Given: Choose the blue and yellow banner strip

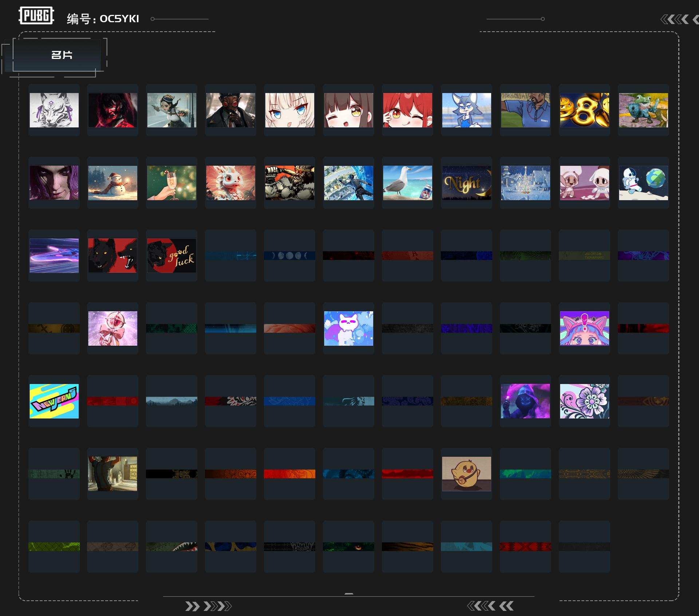Looking at the screenshot, I should 231,547.
